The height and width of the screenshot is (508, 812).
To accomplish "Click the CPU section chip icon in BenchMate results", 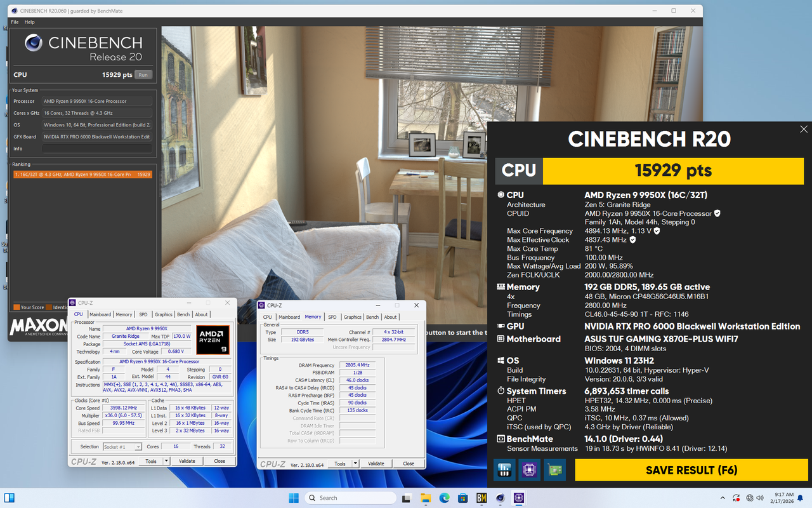I will 500,195.
